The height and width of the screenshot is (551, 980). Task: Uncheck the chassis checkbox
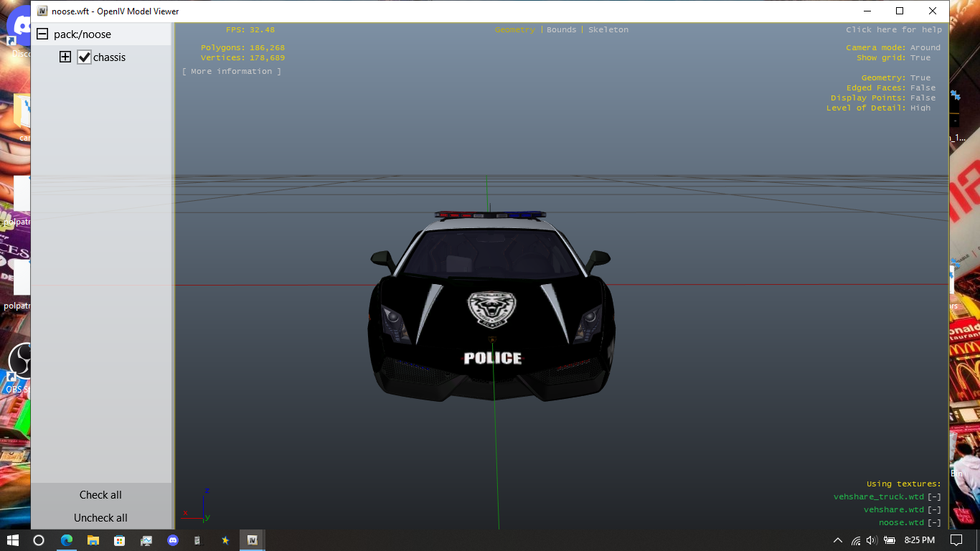[85, 57]
